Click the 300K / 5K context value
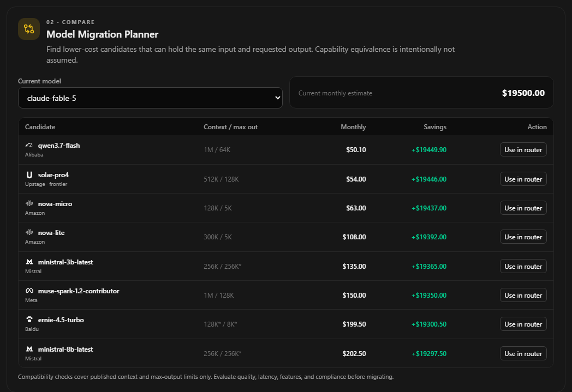Viewport: 572px width, 392px height. [x=218, y=237]
